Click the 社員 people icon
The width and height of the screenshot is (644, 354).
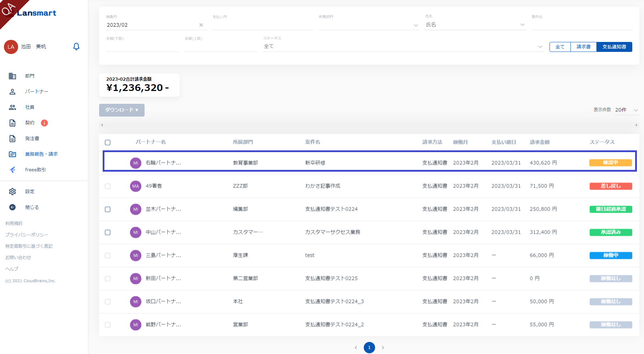(x=12, y=107)
